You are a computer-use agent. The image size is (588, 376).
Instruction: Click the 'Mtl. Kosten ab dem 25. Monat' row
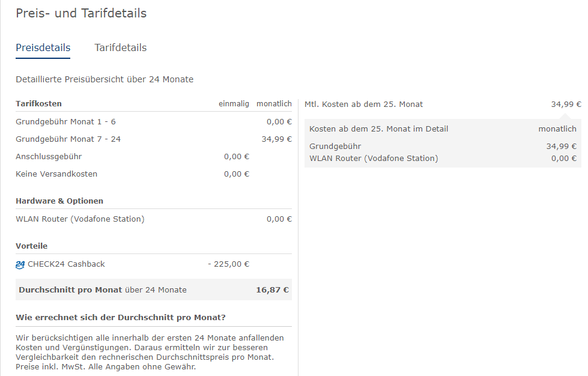coord(443,105)
